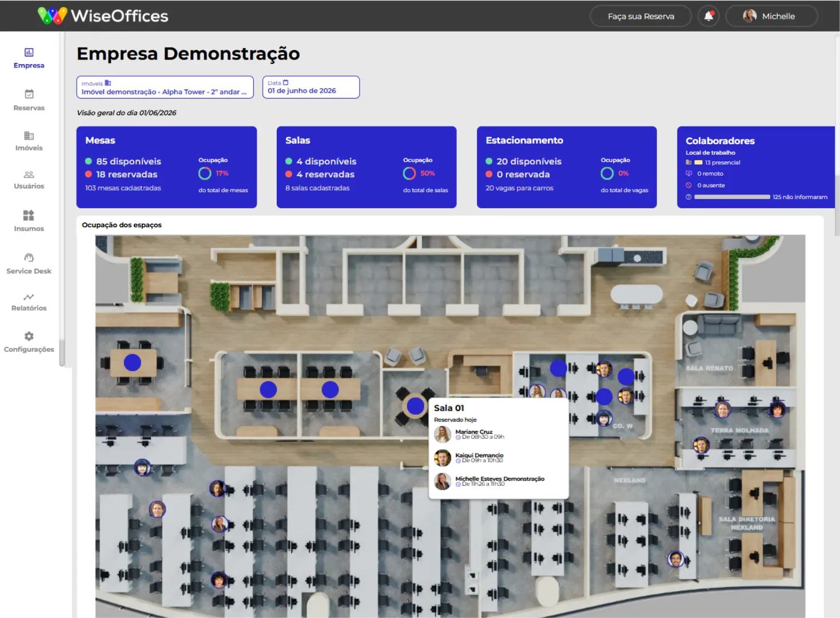The width and height of the screenshot is (840, 618).
Task: Click 'Visão geral do dia 01/06/2026' text
Action: click(x=126, y=113)
